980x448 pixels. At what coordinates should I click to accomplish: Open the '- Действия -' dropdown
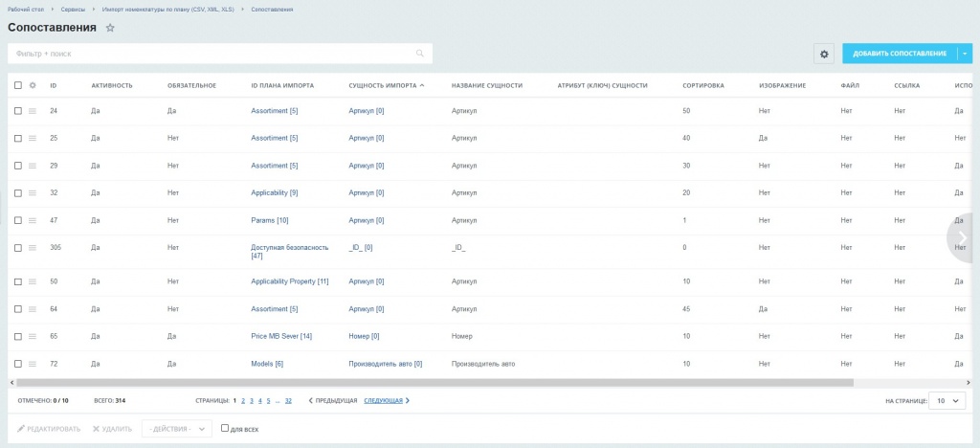176,429
